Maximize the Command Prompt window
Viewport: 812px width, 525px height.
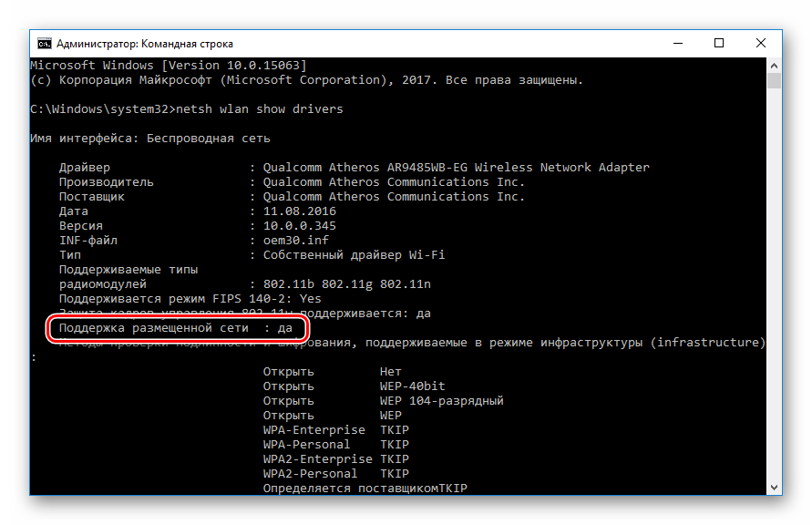(x=719, y=43)
